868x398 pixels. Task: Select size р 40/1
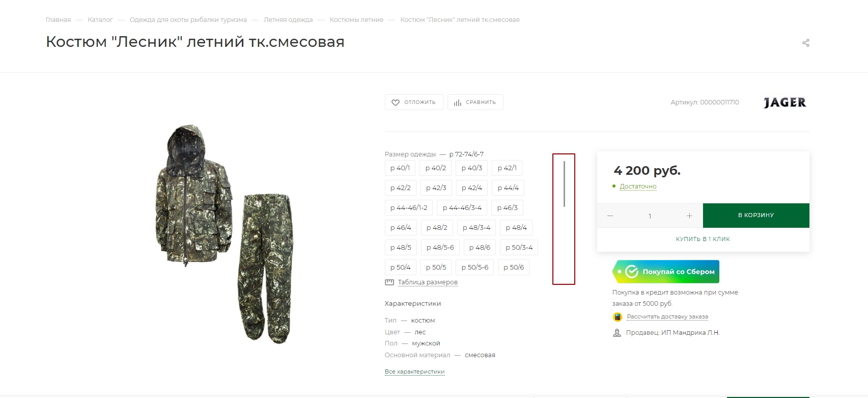400,168
